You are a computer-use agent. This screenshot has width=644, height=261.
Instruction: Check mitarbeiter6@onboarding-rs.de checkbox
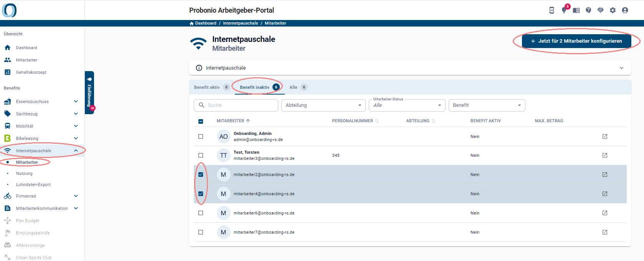(x=201, y=213)
